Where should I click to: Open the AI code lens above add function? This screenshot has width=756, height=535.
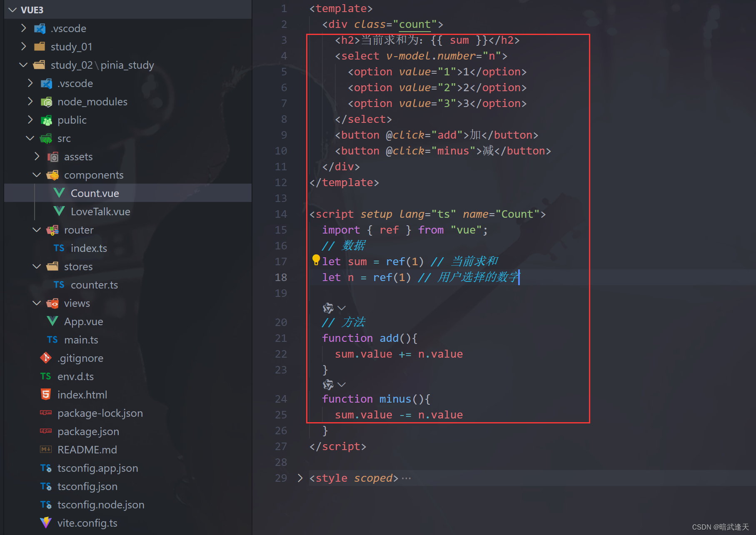328,308
